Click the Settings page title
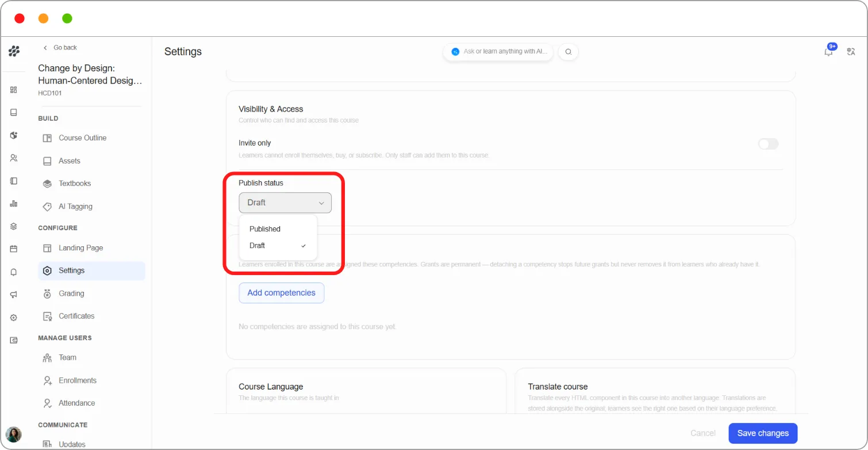 coord(183,52)
